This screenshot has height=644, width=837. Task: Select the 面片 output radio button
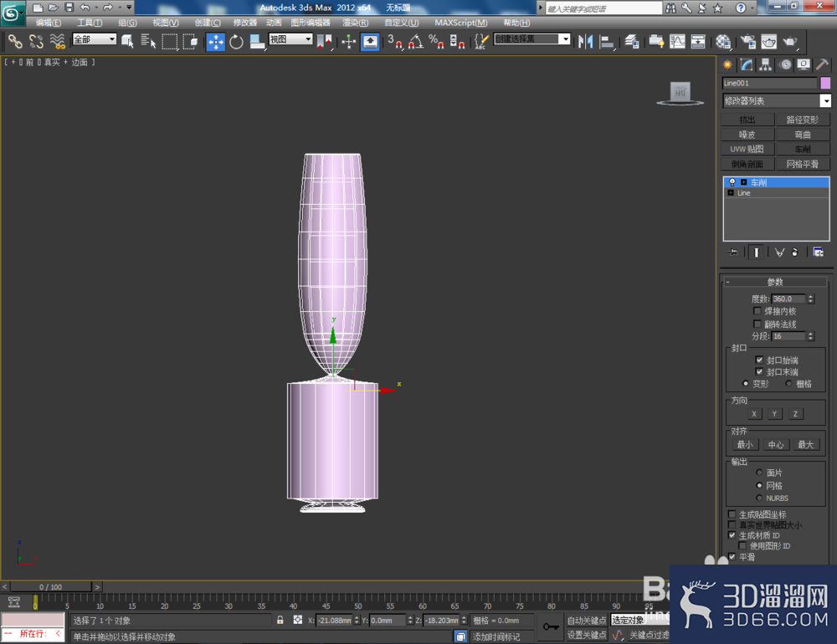coord(759,473)
